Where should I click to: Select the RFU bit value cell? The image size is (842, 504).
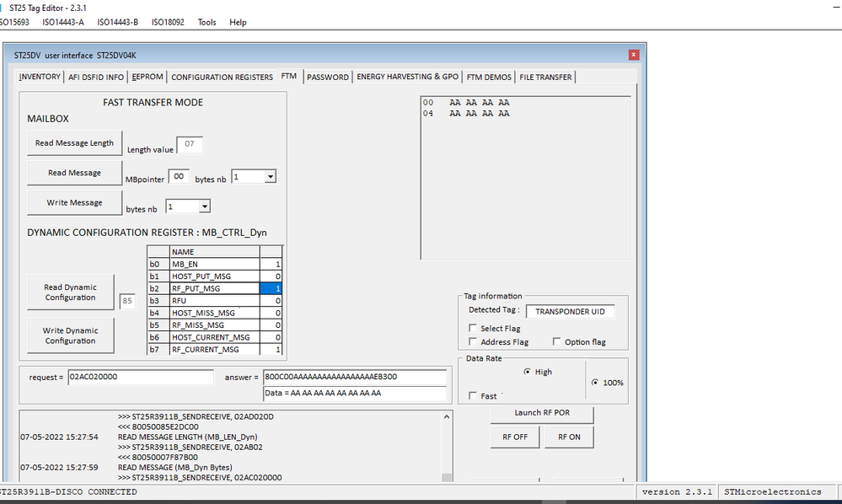[271, 301]
